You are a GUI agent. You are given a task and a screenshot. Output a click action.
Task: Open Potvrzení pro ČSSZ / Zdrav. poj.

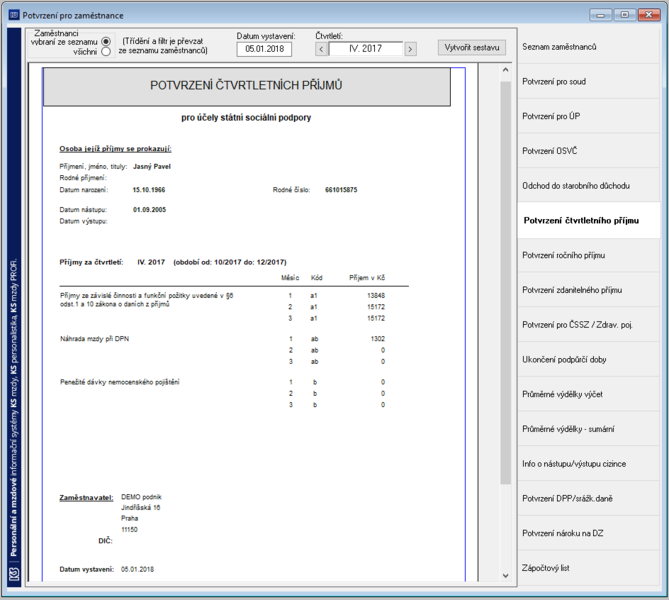point(589,325)
